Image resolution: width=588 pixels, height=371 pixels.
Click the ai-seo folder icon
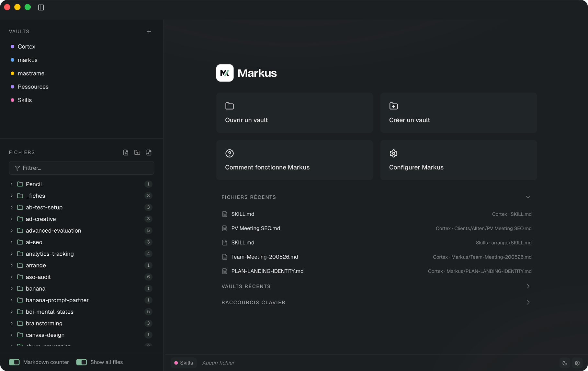click(20, 242)
